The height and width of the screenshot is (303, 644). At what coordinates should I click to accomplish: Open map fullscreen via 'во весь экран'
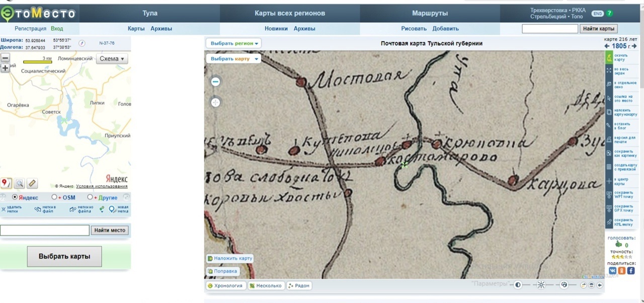tap(609, 71)
